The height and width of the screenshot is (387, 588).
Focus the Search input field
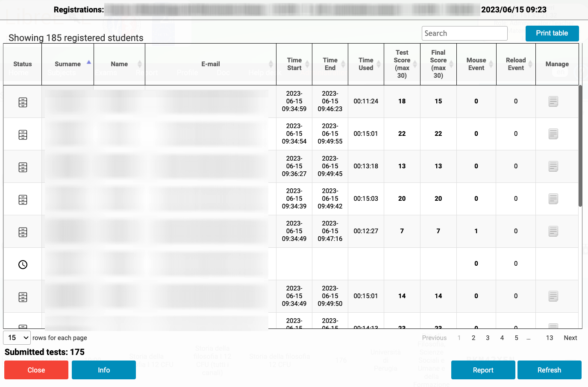[x=465, y=33]
